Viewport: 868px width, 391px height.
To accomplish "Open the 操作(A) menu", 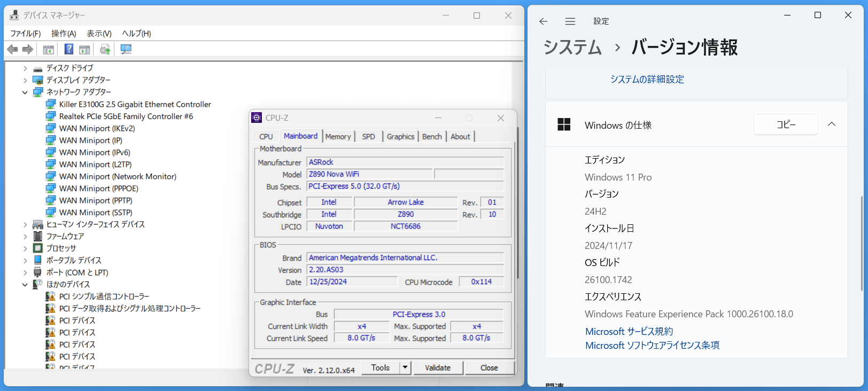I will pyautogui.click(x=64, y=34).
